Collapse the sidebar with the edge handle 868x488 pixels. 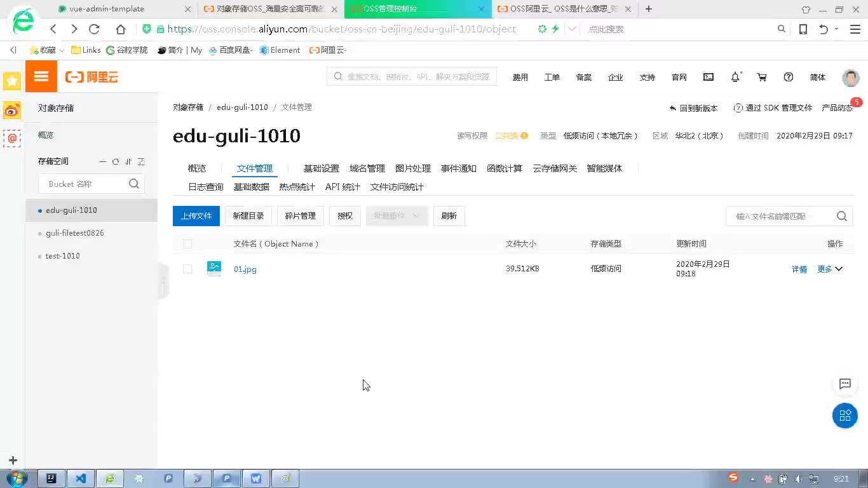(163, 280)
